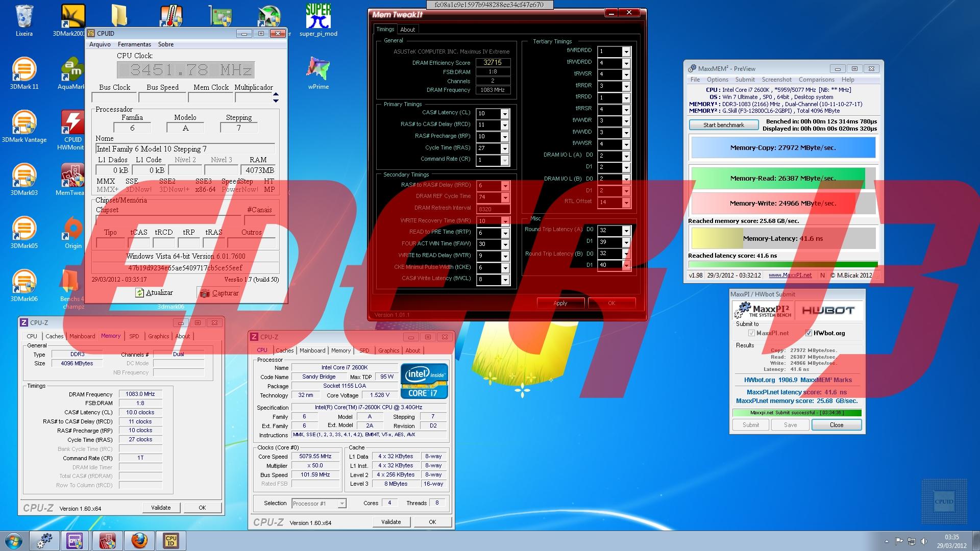Expand tWRDRDD tertiary timing dropdown

[627, 52]
